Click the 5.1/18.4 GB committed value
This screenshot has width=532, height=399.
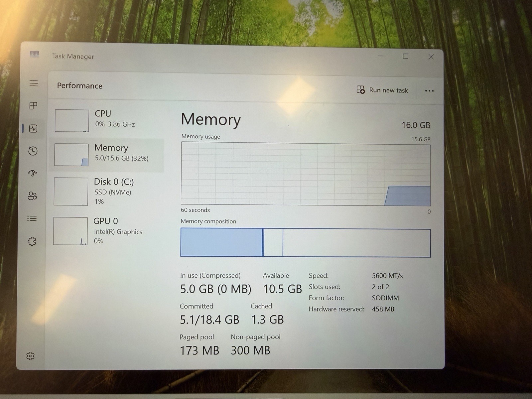tap(209, 320)
